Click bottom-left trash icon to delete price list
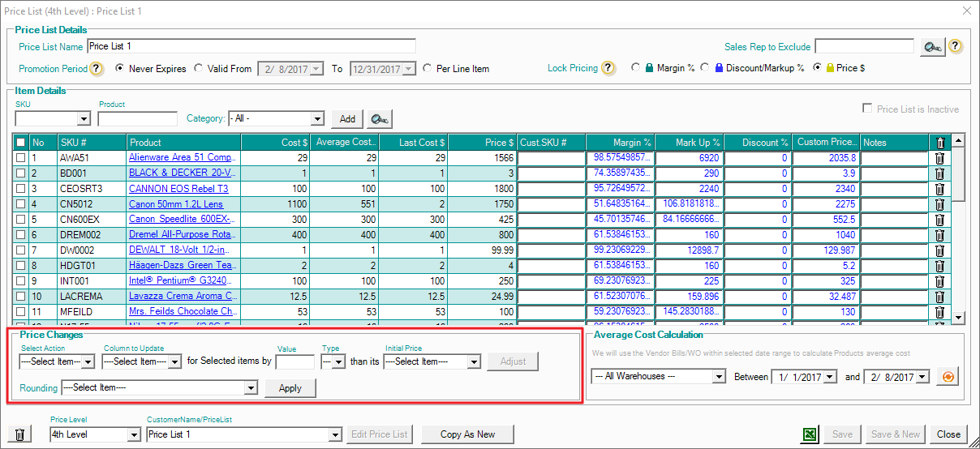This screenshot has height=449, width=980. [x=20, y=434]
